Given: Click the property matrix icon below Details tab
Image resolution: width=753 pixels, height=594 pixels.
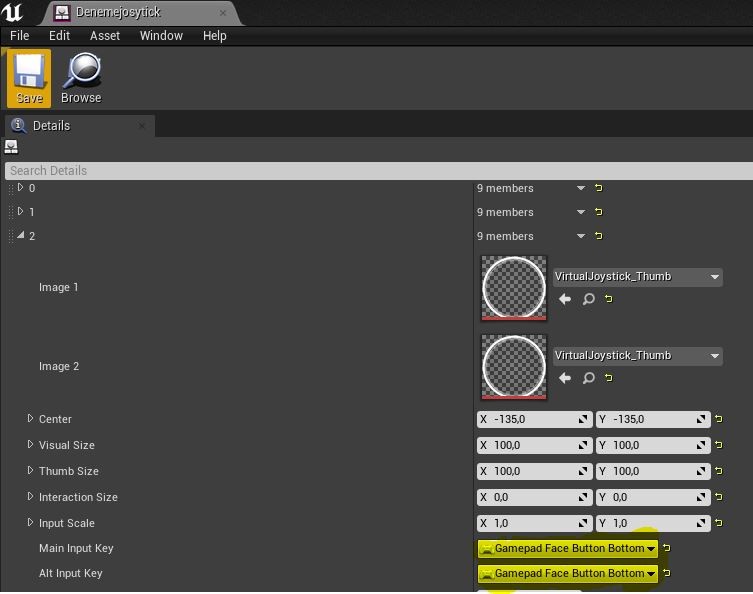Looking at the screenshot, I should pos(11,147).
